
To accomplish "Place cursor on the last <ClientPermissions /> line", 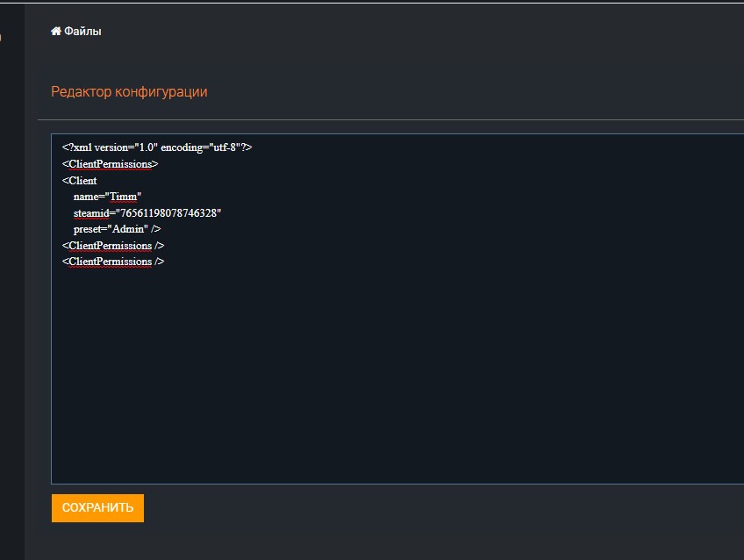I will [x=112, y=262].
